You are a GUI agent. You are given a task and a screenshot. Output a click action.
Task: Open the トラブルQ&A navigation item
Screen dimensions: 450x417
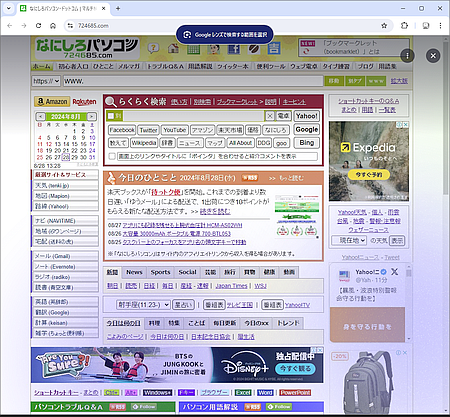(165, 66)
